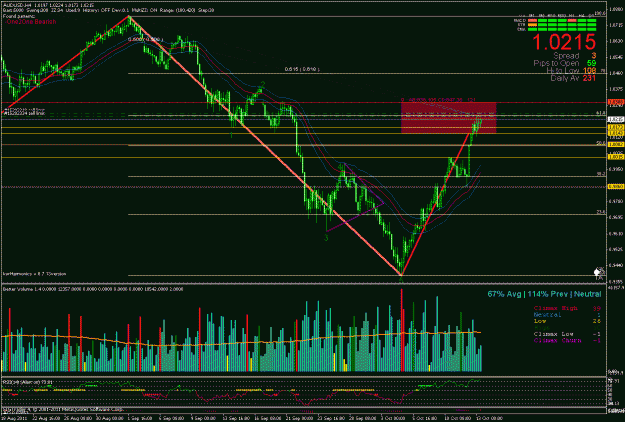625x422 pixels.
Task: Click the korHarmonics version label
Action: coord(35,274)
